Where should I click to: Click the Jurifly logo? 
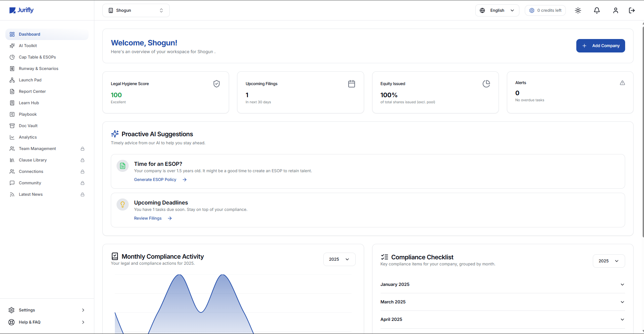(22, 10)
